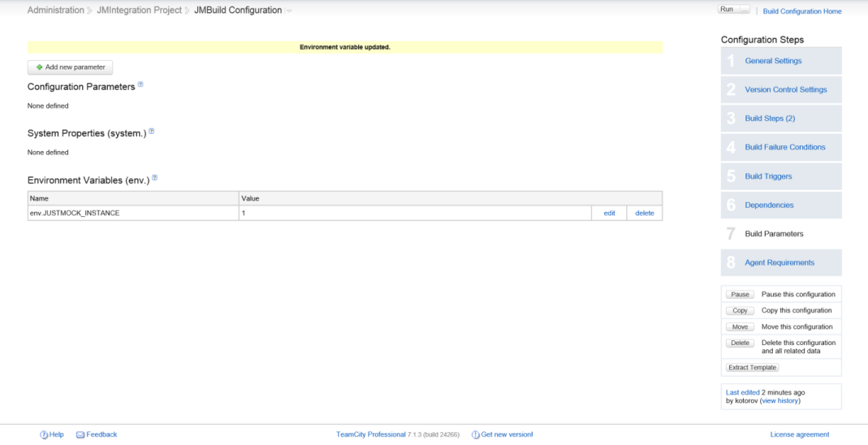Open the view history link
Screen dimensions: 868x445
pyautogui.click(x=779, y=400)
